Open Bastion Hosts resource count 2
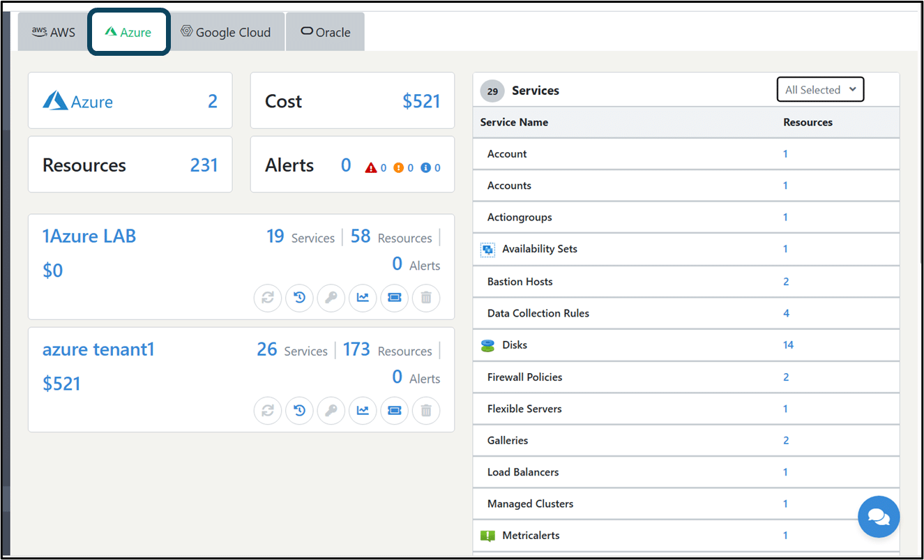 click(x=786, y=282)
